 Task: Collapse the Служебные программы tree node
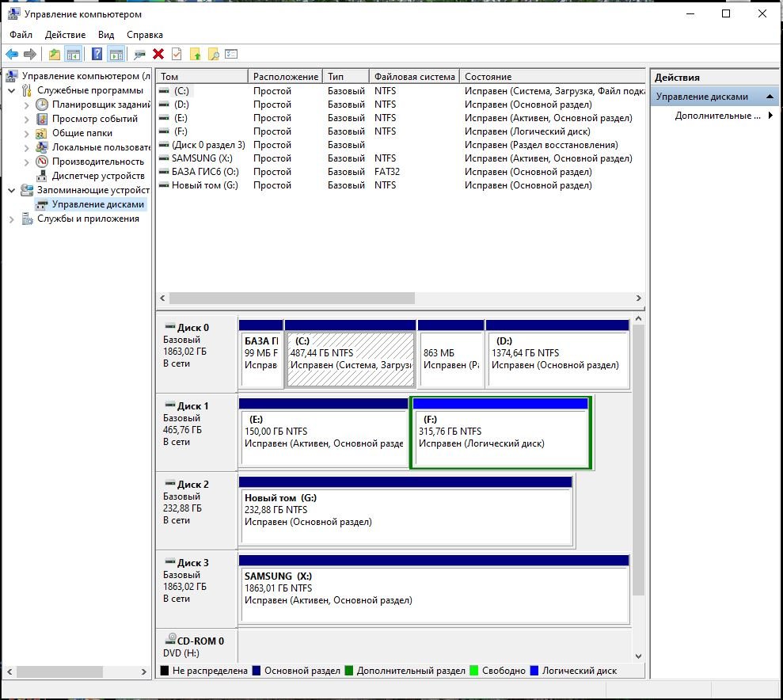tap(12, 90)
